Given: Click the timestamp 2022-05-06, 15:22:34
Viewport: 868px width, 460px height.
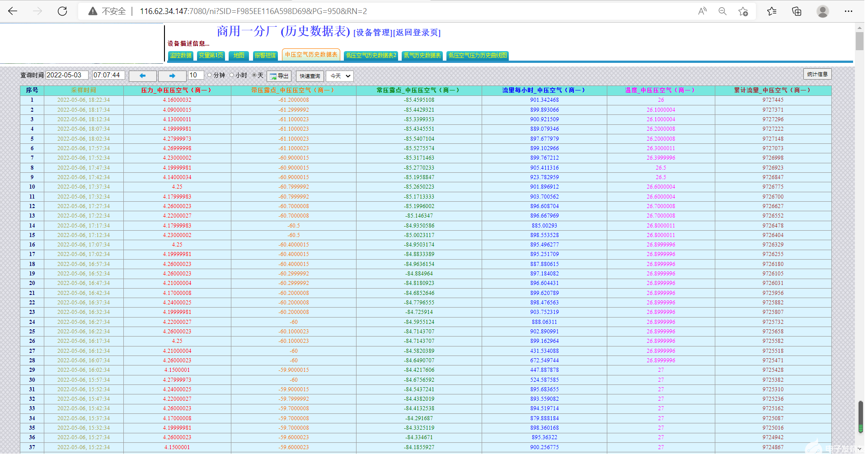Looking at the screenshot, I should pos(84,447).
